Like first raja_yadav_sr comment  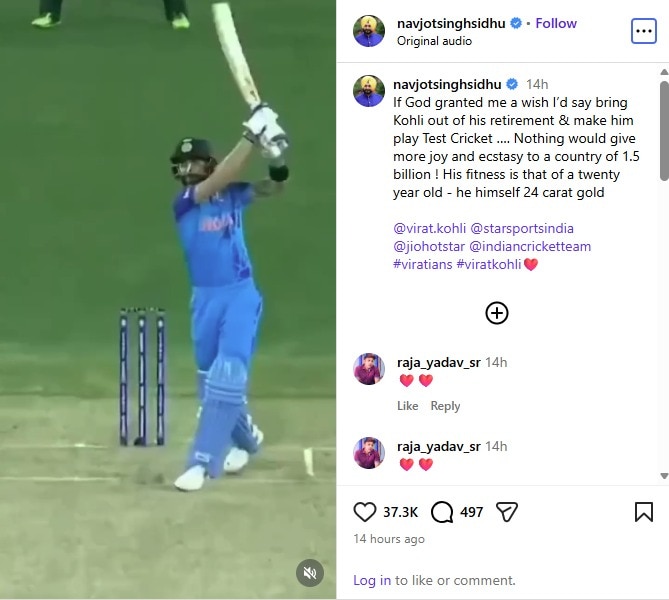click(x=407, y=405)
